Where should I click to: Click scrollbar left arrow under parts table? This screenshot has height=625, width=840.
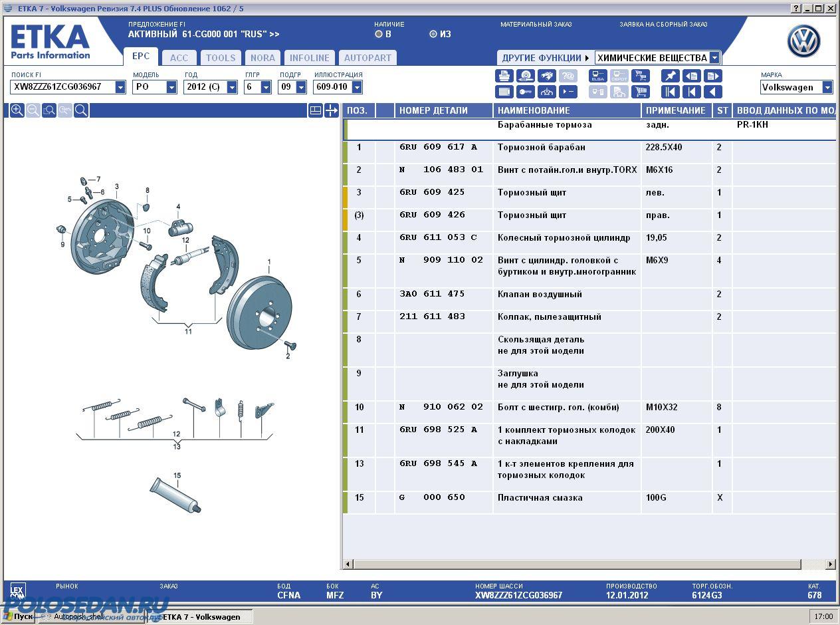[x=348, y=564]
